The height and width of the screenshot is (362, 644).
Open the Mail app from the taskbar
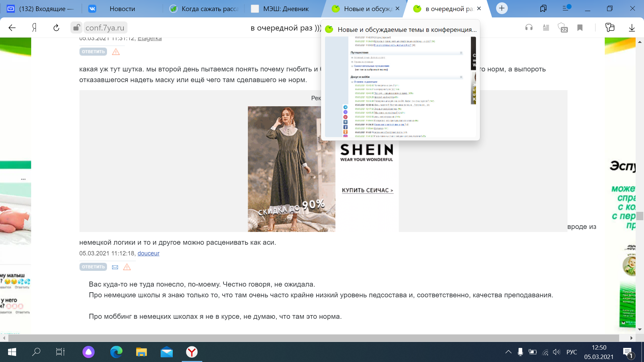pyautogui.click(x=166, y=352)
